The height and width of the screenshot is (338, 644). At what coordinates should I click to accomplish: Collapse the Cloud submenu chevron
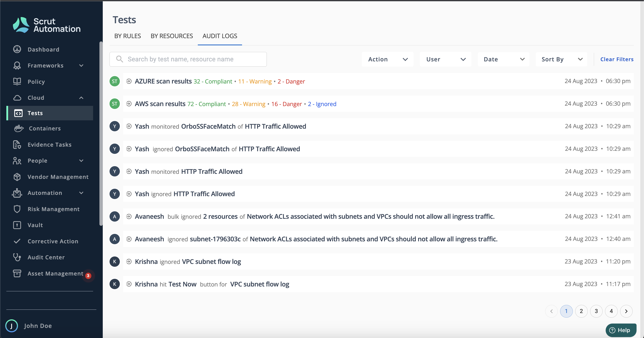(x=81, y=98)
